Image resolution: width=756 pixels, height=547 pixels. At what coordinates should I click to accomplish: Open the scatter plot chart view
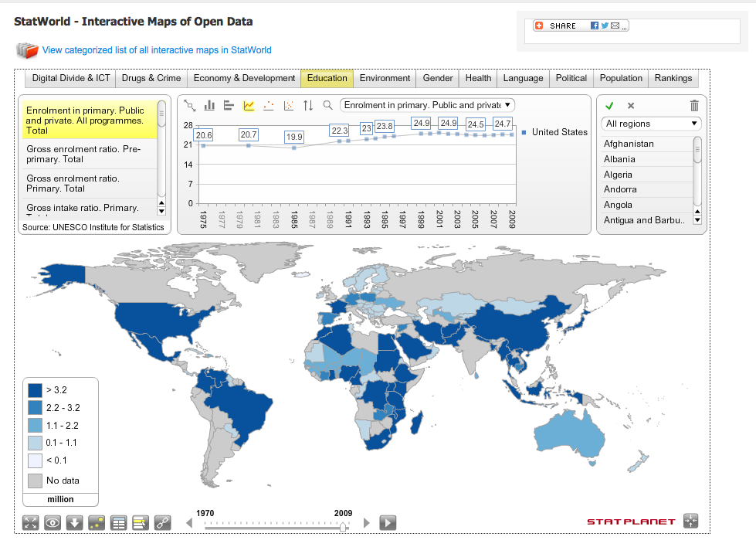tap(288, 105)
